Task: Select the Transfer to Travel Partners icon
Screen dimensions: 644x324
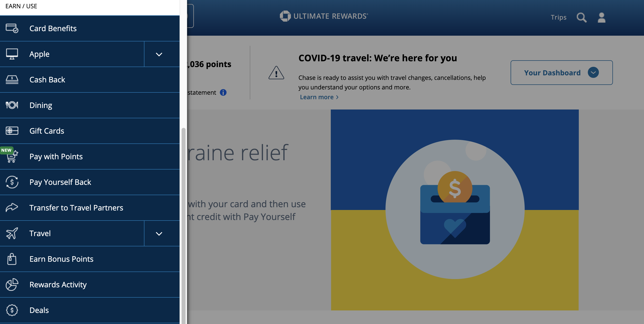Action: 12,207
